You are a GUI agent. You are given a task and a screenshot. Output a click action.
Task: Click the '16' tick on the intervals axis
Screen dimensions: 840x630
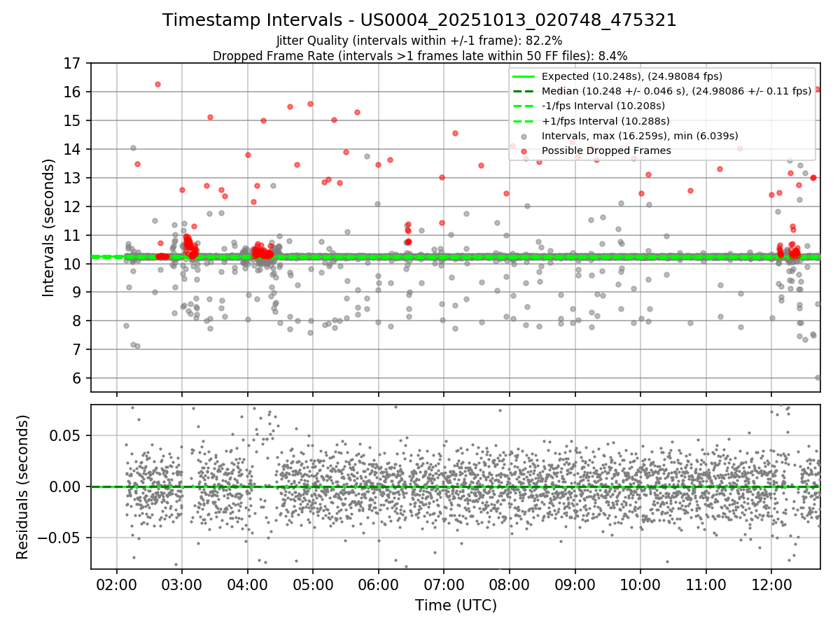click(73, 92)
